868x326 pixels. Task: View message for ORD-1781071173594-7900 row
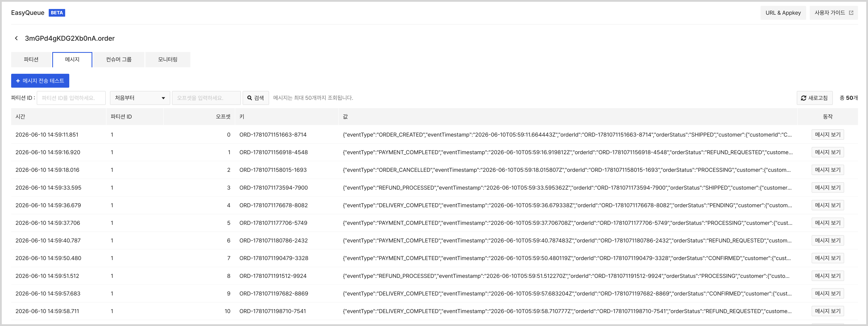click(827, 188)
